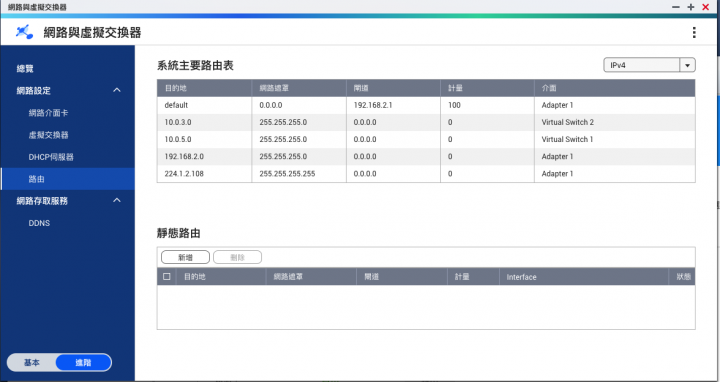This screenshot has height=382, width=720.
Task: Open DDNS page in sidebar
Action: [x=39, y=223]
